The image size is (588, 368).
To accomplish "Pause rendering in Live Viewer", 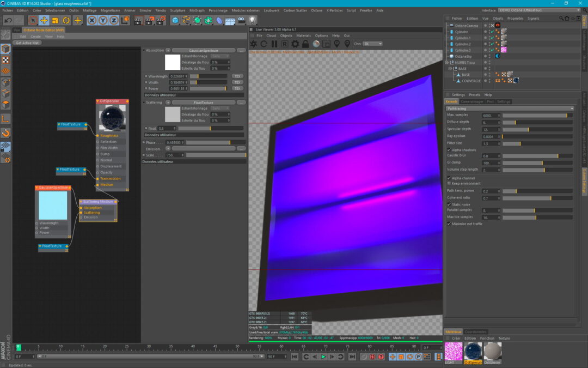I will 274,44.
